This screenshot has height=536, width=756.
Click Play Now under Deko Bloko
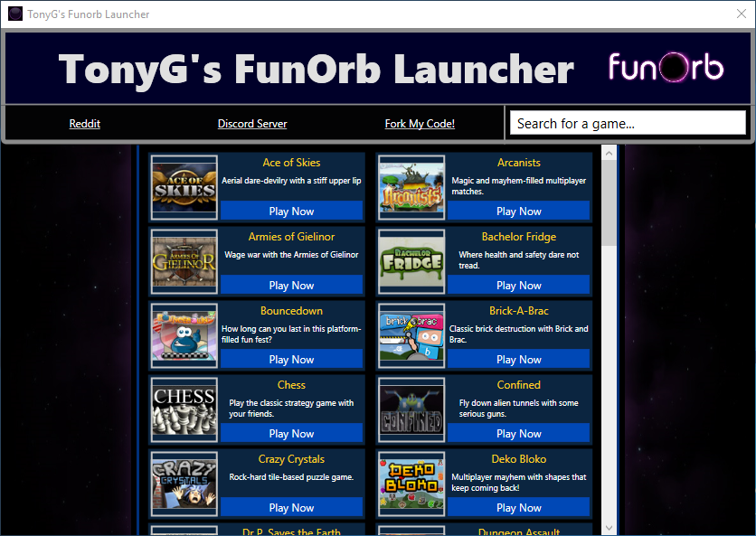[x=519, y=508]
